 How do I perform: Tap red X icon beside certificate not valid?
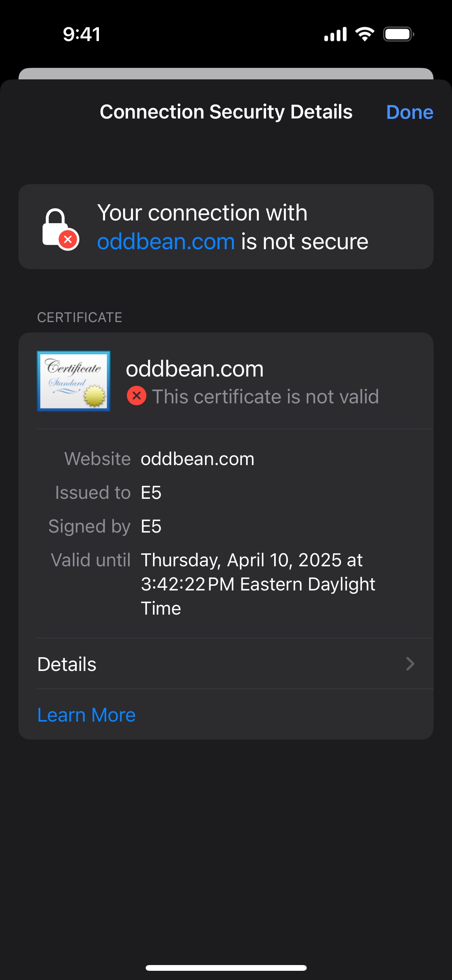[136, 396]
